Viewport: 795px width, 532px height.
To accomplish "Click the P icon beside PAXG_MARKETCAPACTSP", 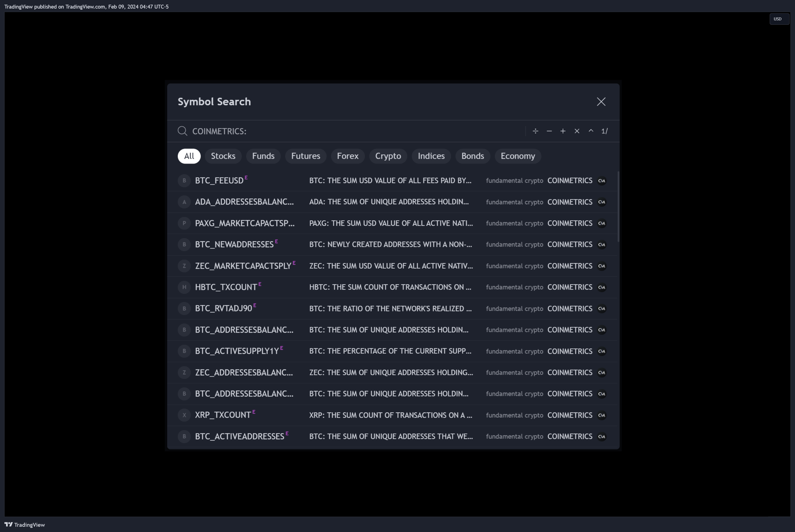I will point(184,223).
